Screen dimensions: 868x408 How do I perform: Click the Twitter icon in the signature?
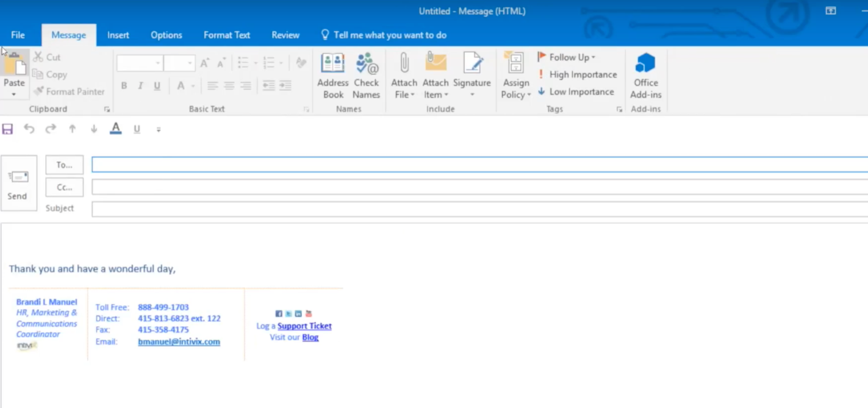click(x=288, y=313)
